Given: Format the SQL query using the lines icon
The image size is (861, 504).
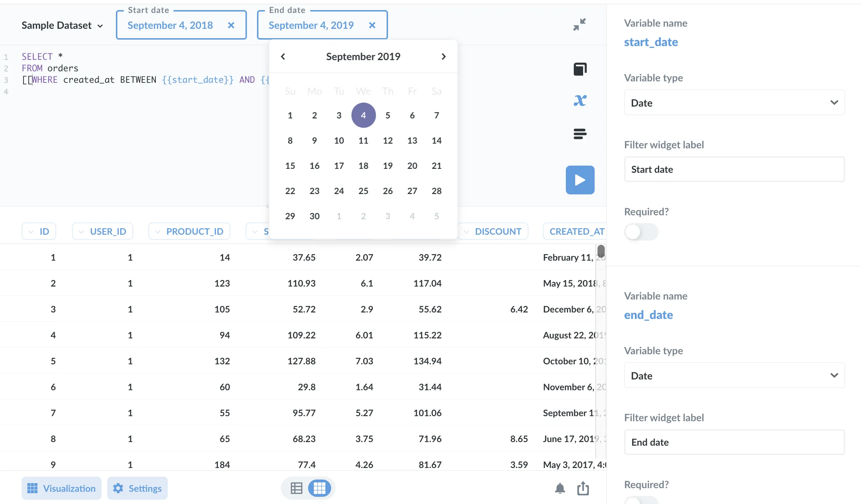Looking at the screenshot, I should 581,134.
